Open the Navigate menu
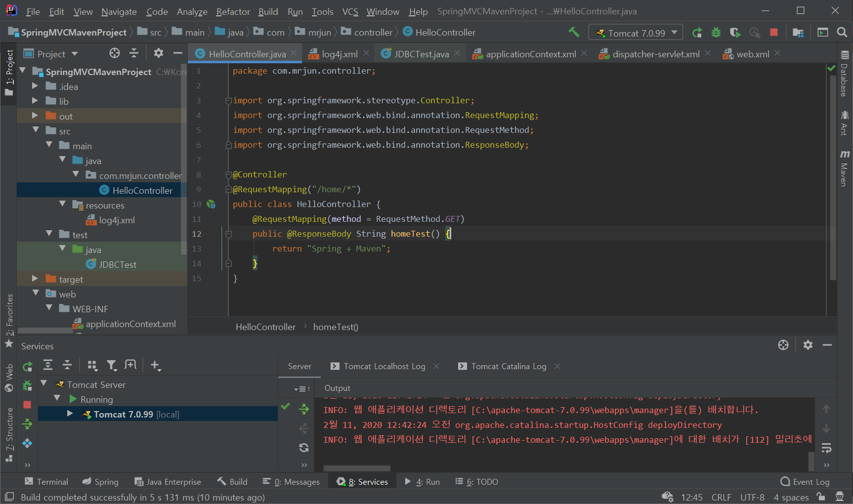This screenshot has width=853, height=504. coord(119,11)
